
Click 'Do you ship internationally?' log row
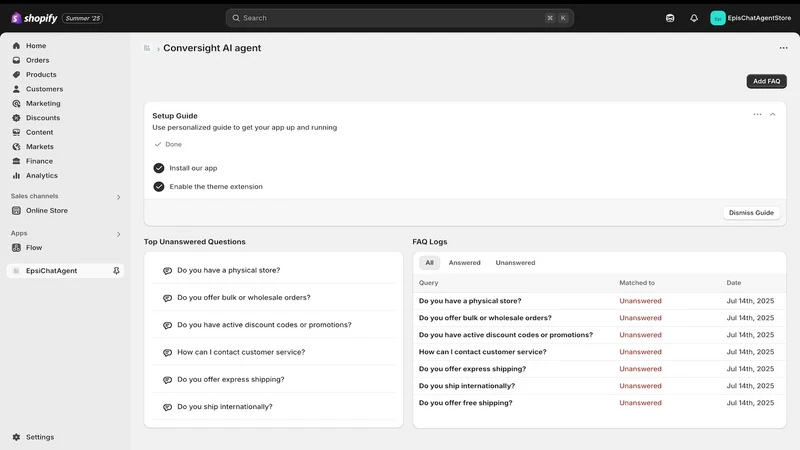pyautogui.click(x=599, y=386)
